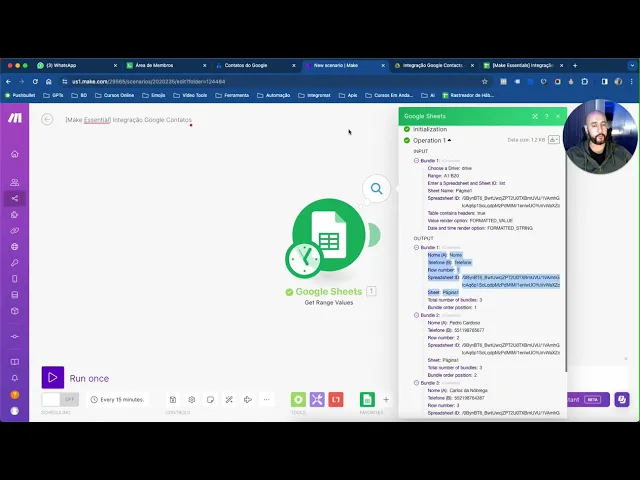Open the Pushbullet bookmark
The height and width of the screenshot is (480, 640).
[20, 96]
